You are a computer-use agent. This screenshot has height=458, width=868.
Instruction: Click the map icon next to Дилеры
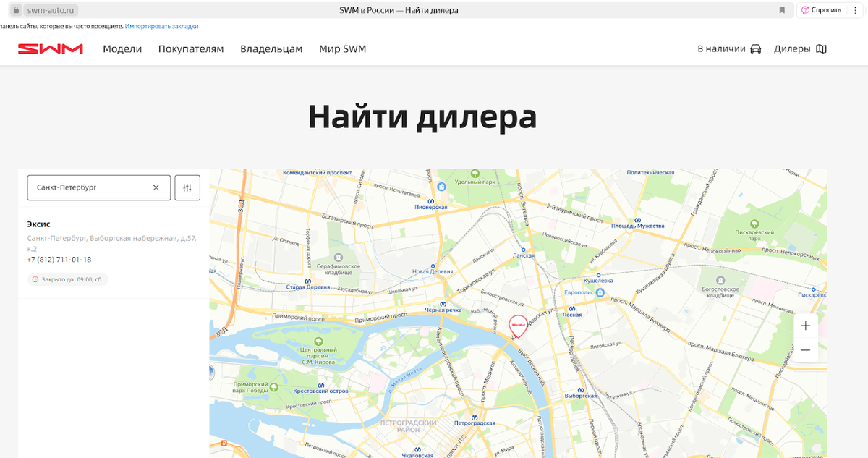click(821, 49)
